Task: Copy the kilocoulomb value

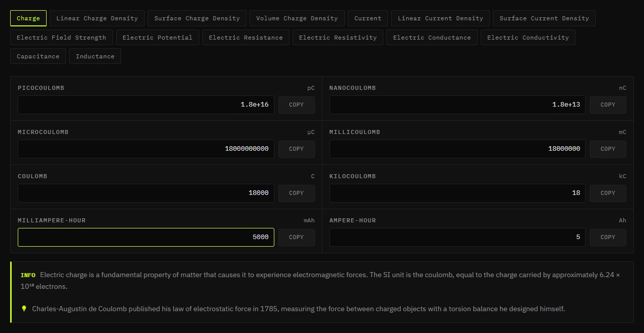Action: (x=607, y=193)
